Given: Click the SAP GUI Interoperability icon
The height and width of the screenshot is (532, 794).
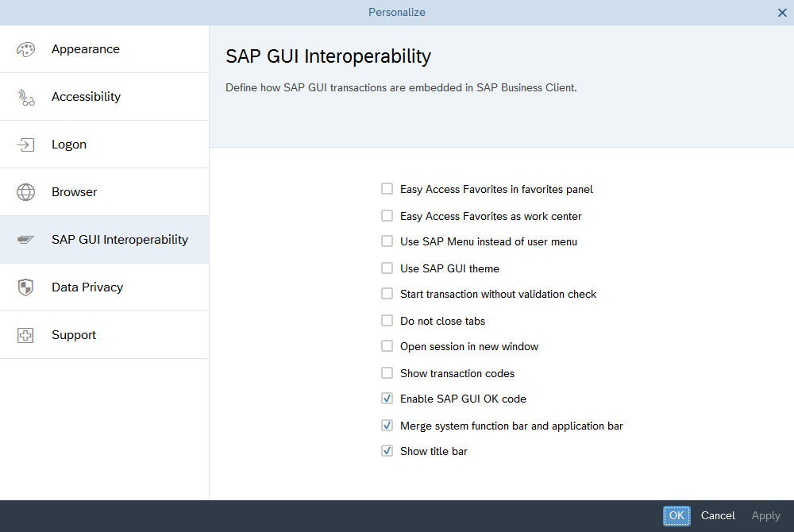Looking at the screenshot, I should [x=25, y=240].
